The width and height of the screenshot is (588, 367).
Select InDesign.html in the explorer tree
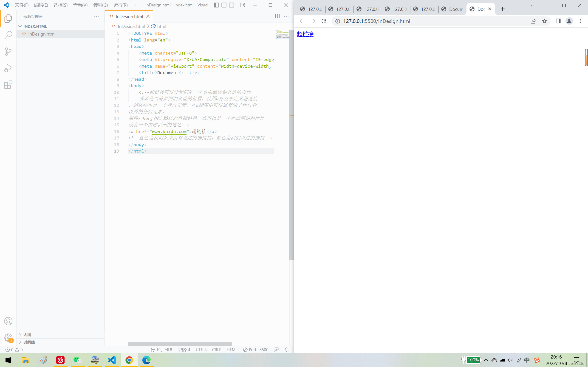tap(42, 34)
